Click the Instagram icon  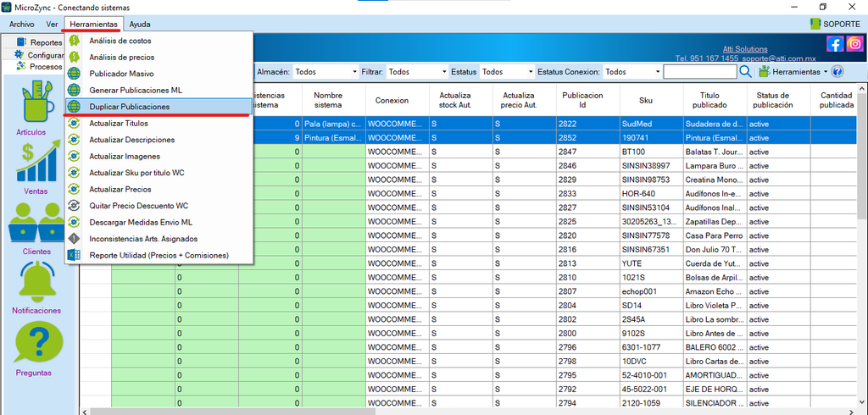coord(854,44)
